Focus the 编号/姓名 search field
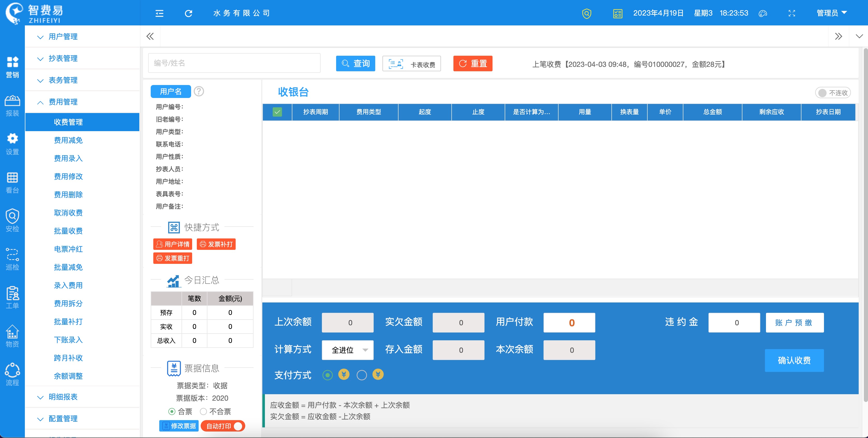This screenshot has height=438, width=868. [234, 63]
